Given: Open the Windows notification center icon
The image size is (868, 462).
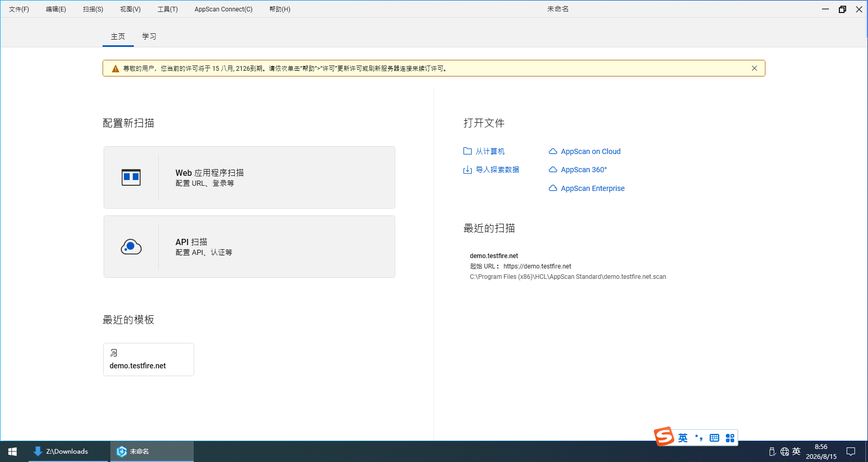Looking at the screenshot, I should pyautogui.click(x=851, y=452).
